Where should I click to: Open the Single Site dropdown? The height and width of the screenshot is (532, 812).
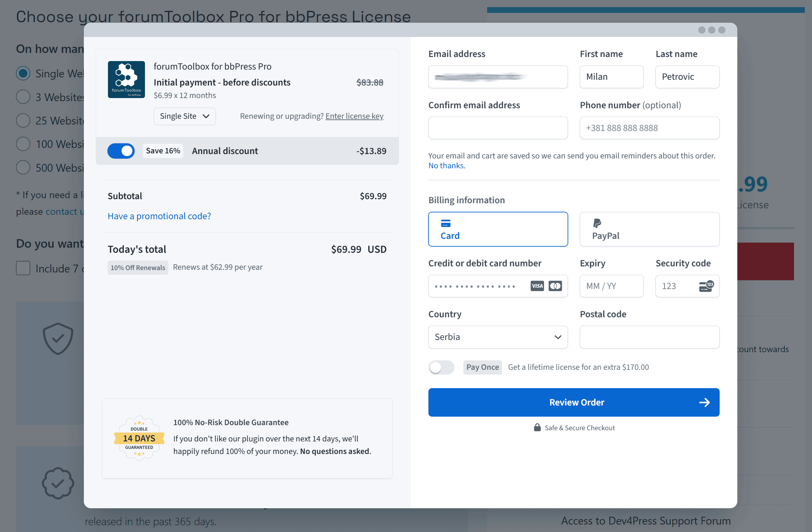point(185,116)
